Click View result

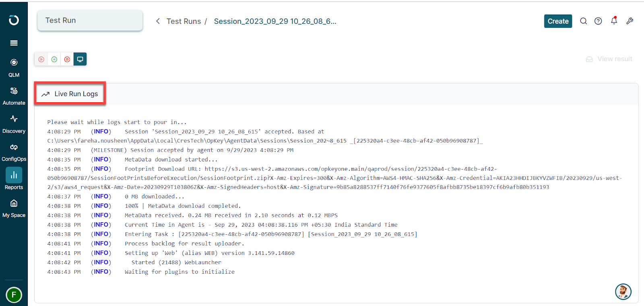tap(609, 59)
